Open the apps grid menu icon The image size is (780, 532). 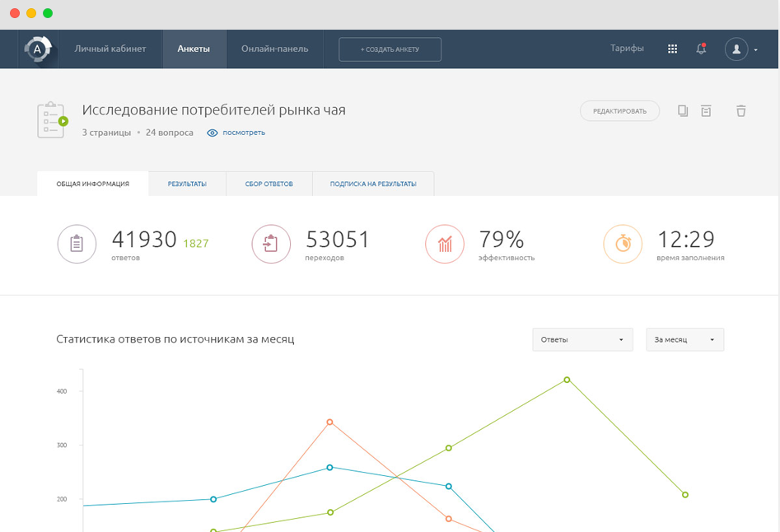point(672,49)
